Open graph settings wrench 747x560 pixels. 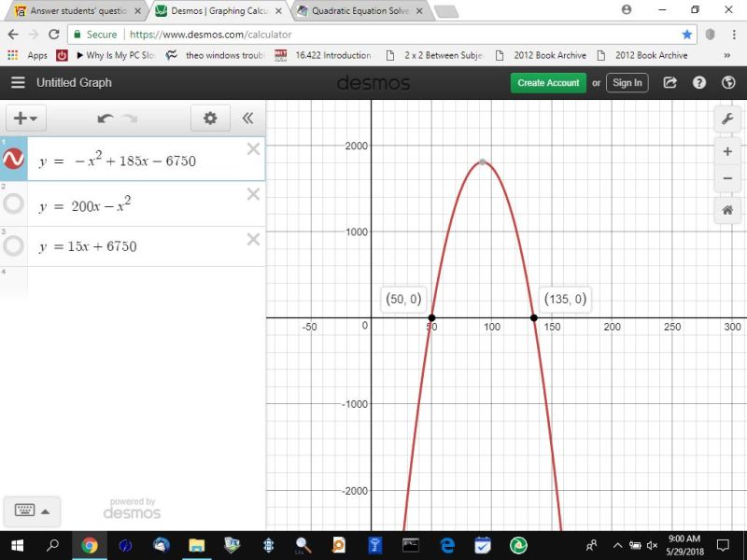727,119
